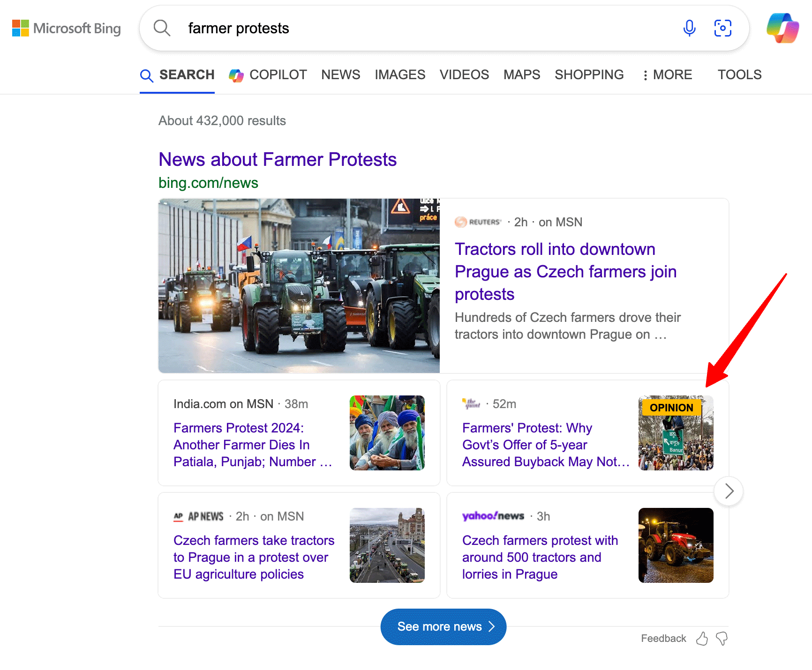Give thumbs down feedback
Screen dimensions: 812x670
coord(721,638)
